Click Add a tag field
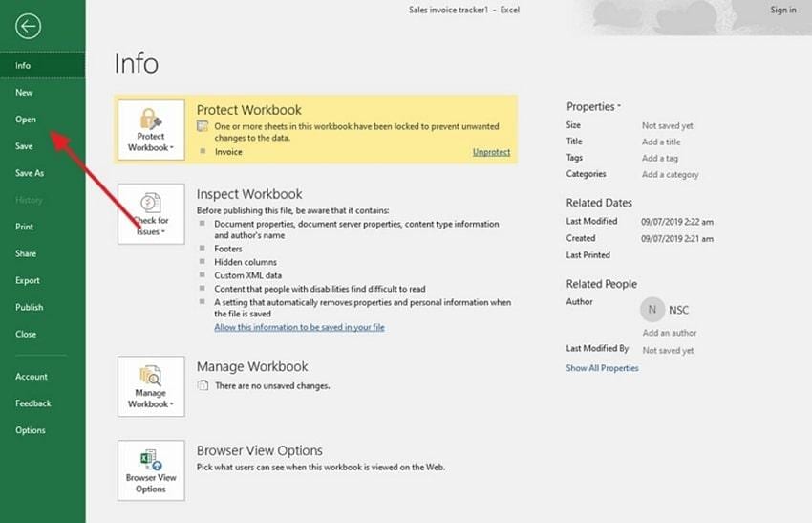Screen dimensions: 812x523 click(x=660, y=158)
